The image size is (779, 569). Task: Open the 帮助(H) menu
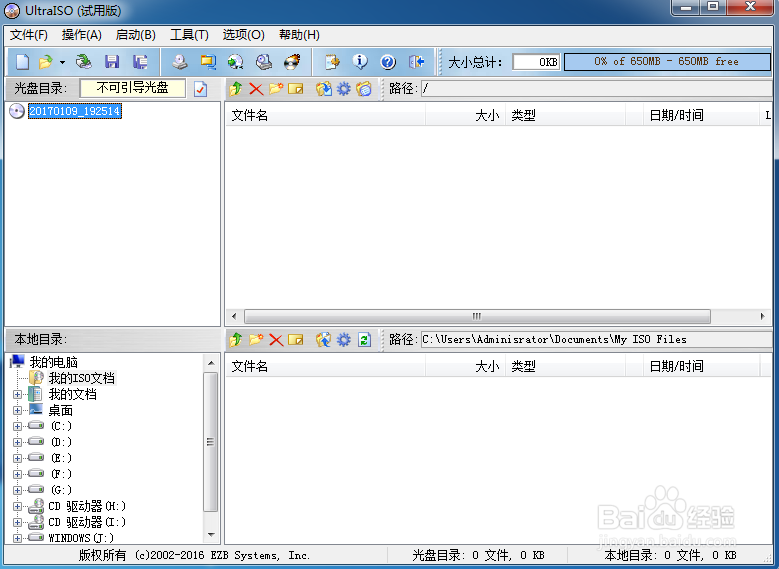click(299, 35)
